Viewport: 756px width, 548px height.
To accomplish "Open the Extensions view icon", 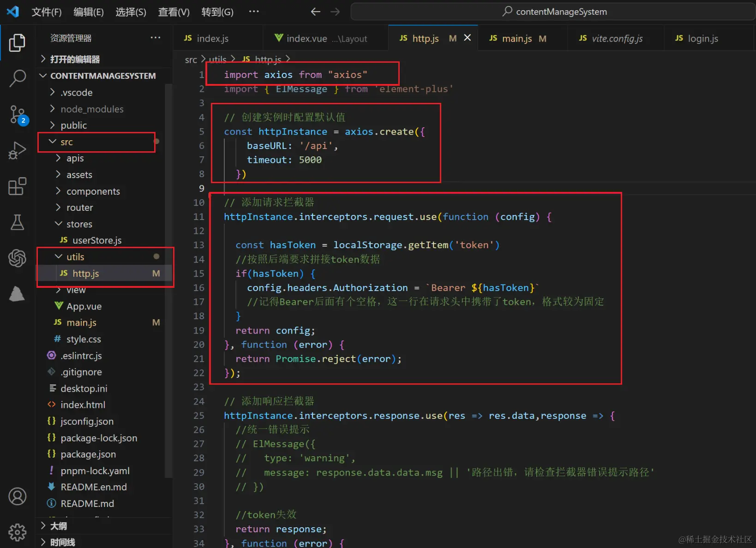I will [x=17, y=186].
